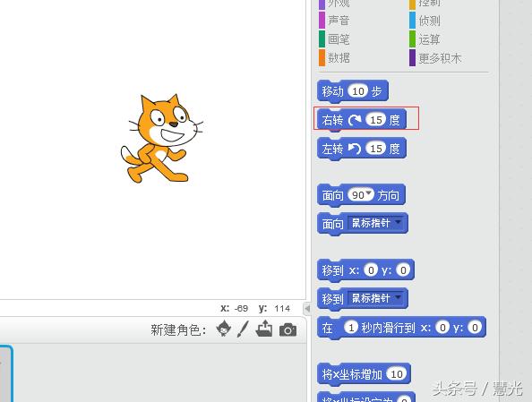Click the 新建角色: label
Image resolution: width=532 pixels, height=402 pixels.
[x=178, y=329]
